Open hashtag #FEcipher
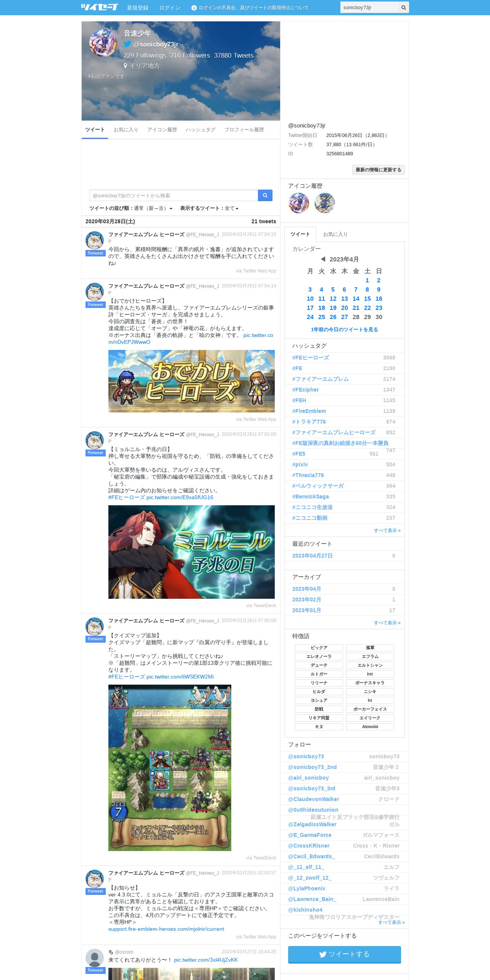This screenshot has width=490, height=980. tap(305, 390)
